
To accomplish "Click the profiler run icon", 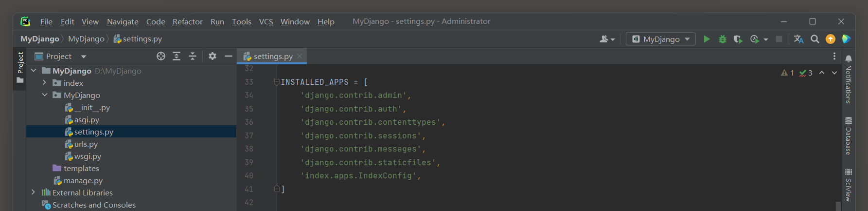I will tap(755, 39).
